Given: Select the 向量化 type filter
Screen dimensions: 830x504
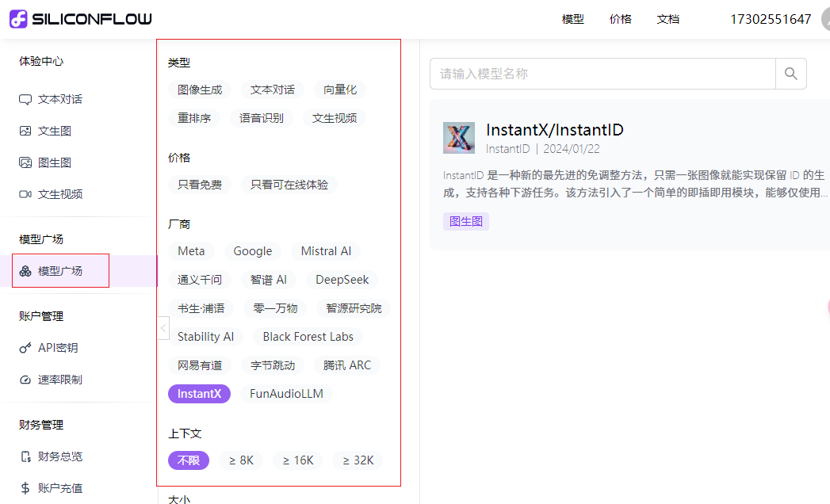Looking at the screenshot, I should (340, 90).
